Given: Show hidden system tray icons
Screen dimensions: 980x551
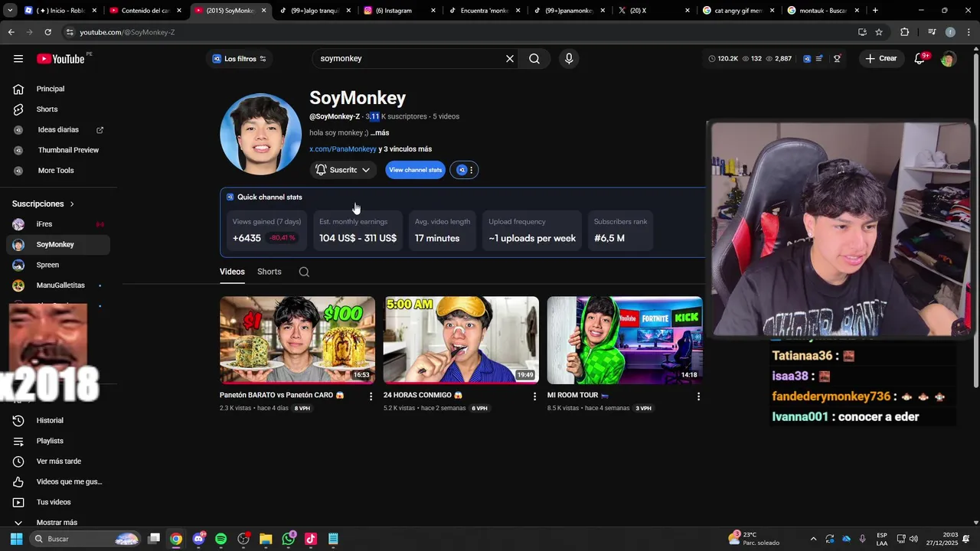Looking at the screenshot, I should pyautogui.click(x=813, y=539).
